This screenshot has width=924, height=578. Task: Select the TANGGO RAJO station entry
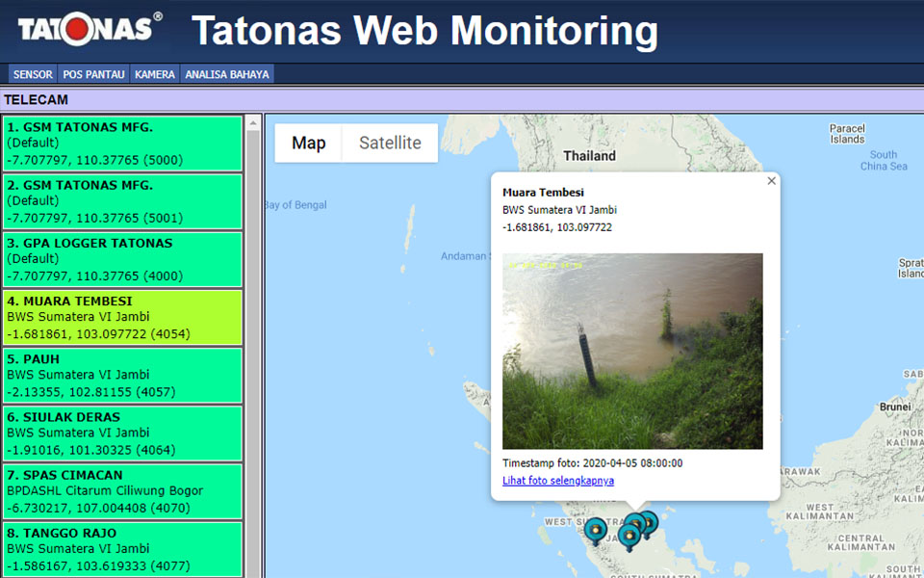point(122,548)
